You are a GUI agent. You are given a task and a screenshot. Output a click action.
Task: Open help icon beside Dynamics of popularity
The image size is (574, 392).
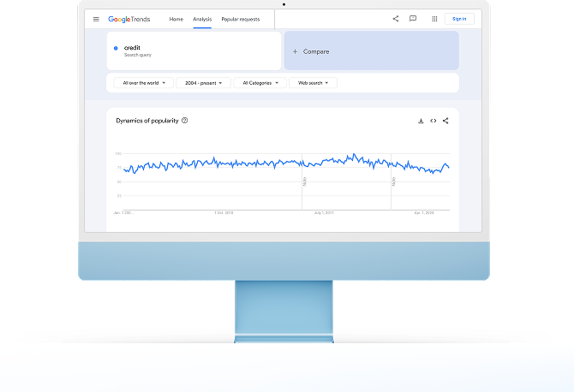[185, 121]
